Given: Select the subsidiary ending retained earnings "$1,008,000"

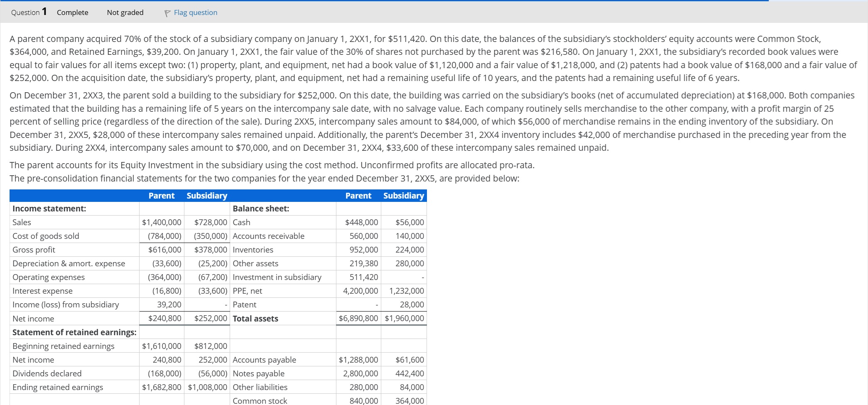Looking at the screenshot, I should pos(208,387).
